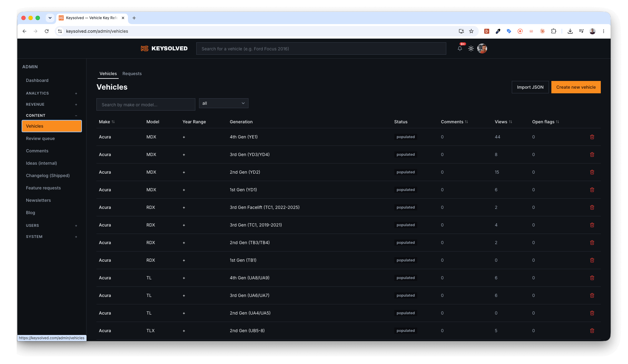This screenshot has height=364, width=628.
Task: Click Create new vehicle button
Action: coord(576,87)
